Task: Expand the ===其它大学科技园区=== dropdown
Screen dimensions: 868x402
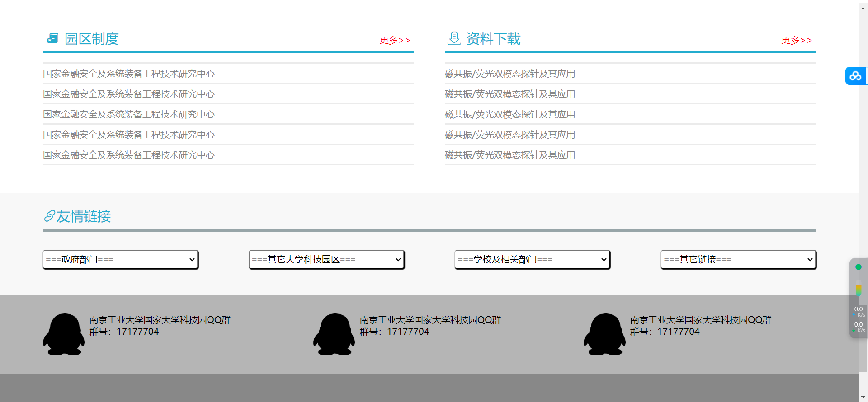Action: pos(326,259)
